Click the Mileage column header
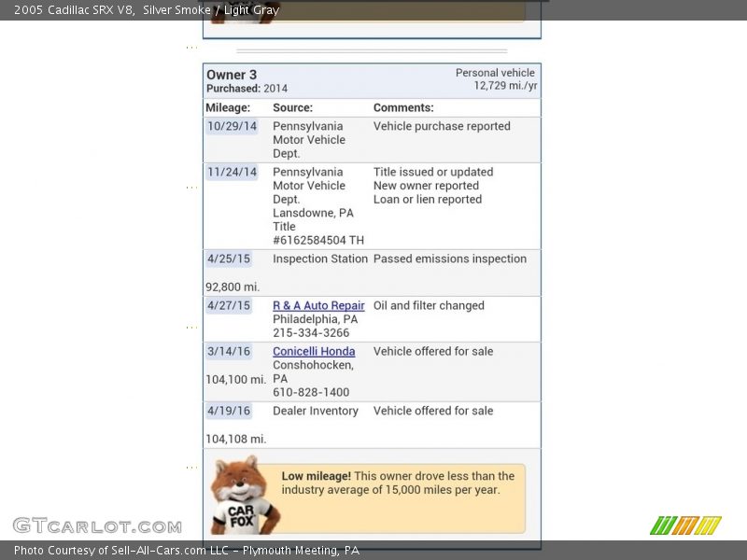 pyautogui.click(x=228, y=107)
